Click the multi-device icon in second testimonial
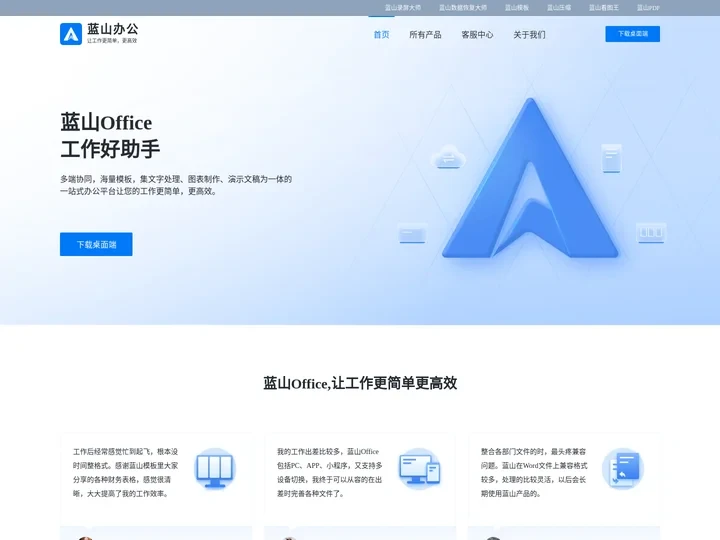Viewport: 720px width, 540px height. point(419,469)
